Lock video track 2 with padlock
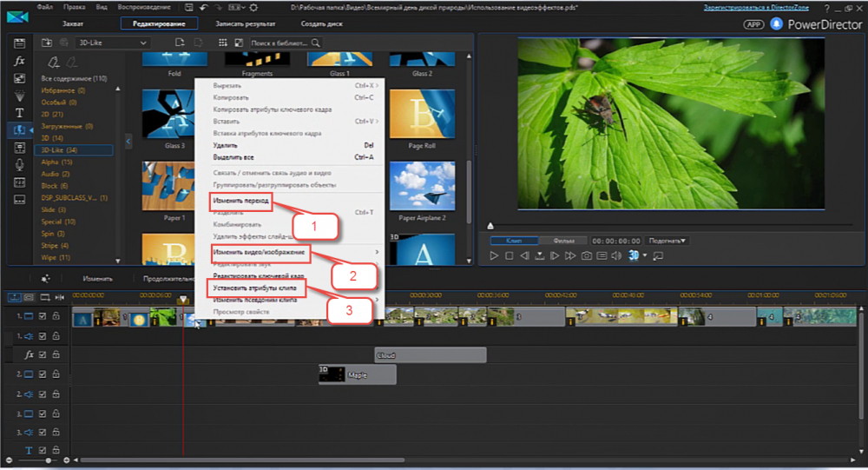 (x=55, y=374)
